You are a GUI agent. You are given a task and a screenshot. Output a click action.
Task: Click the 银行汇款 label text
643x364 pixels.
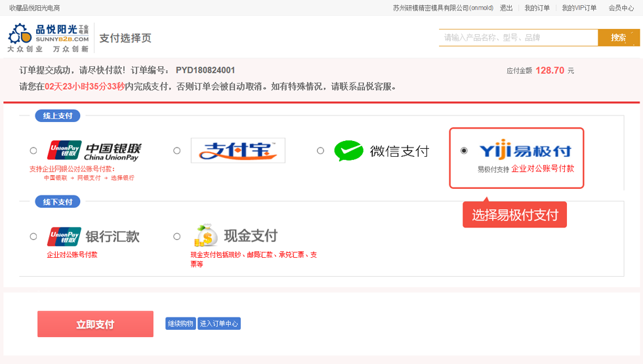(x=112, y=237)
